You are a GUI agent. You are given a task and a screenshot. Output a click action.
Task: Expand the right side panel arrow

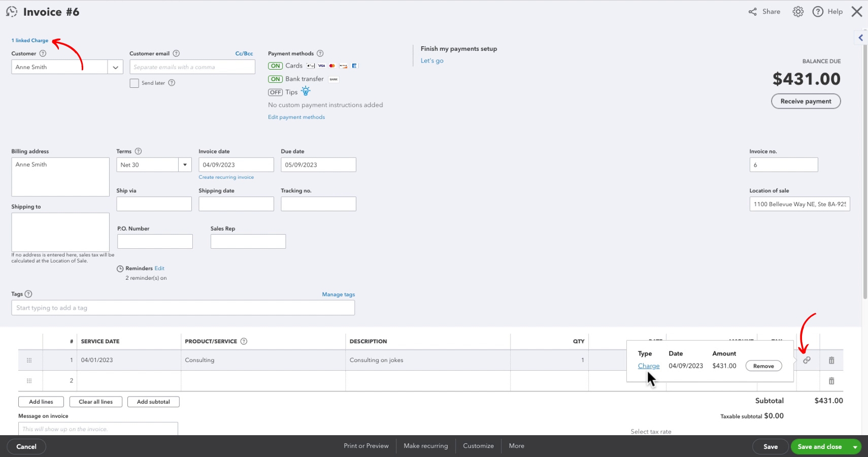[860, 38]
